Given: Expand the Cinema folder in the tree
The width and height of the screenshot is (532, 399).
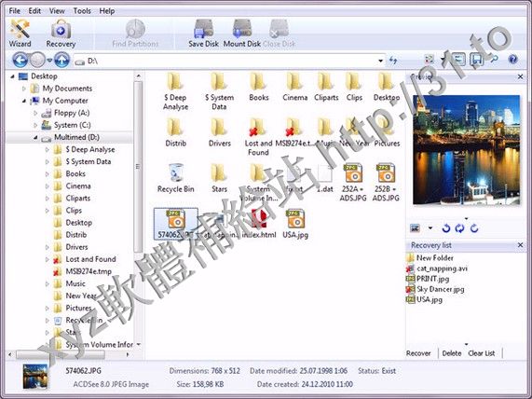Looking at the screenshot, I should pyautogui.click(x=48, y=186).
